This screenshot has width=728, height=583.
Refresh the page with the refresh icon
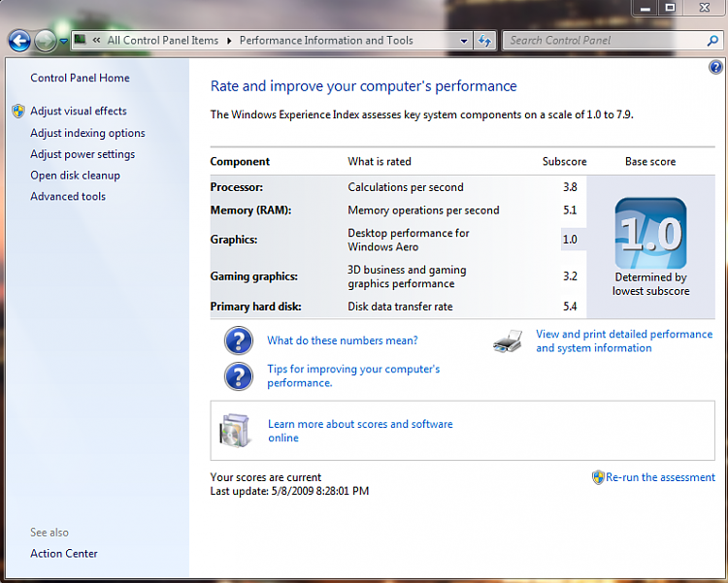point(484,41)
